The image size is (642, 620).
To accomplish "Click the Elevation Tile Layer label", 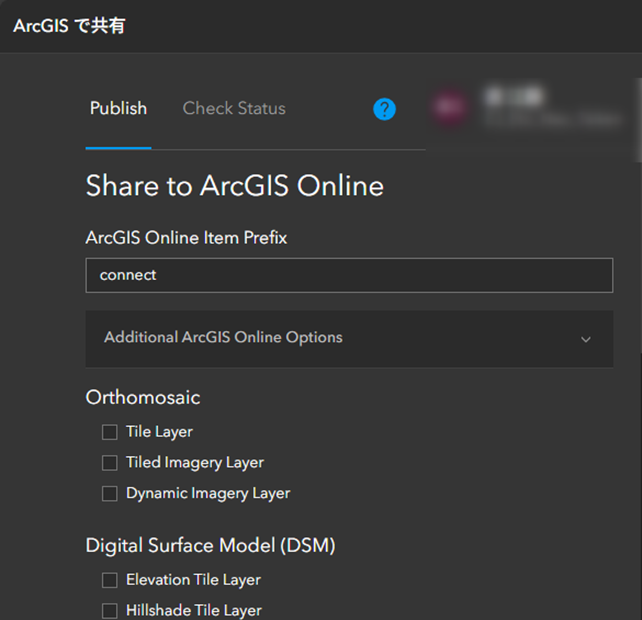I will click(193, 580).
